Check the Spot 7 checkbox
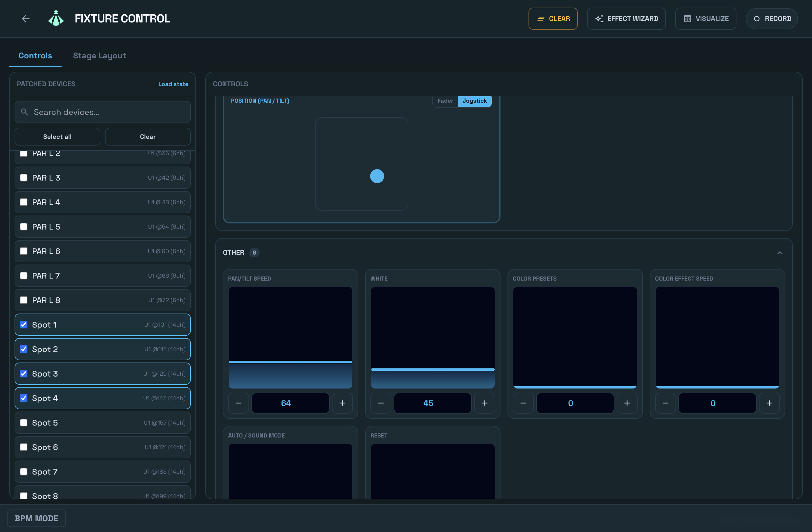 pyautogui.click(x=24, y=472)
